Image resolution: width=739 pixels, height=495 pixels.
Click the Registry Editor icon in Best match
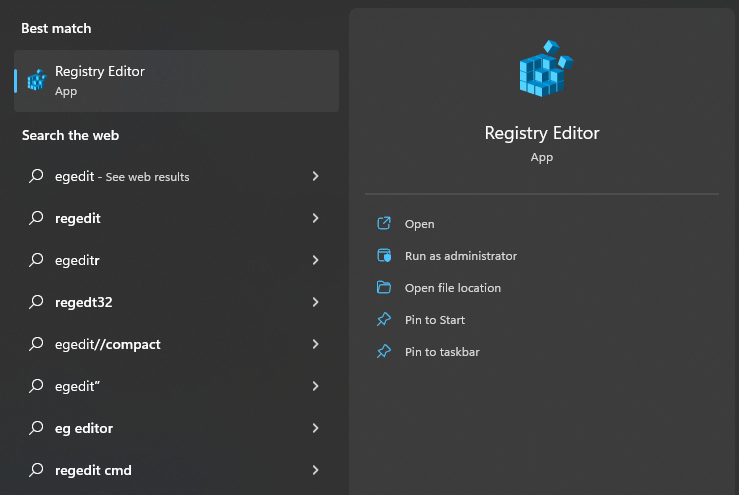36,81
